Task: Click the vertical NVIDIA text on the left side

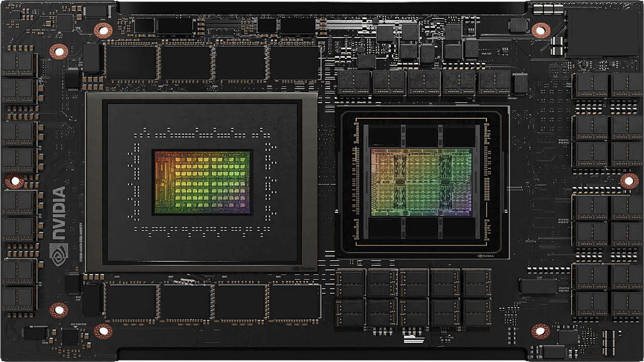Action: click(58, 211)
